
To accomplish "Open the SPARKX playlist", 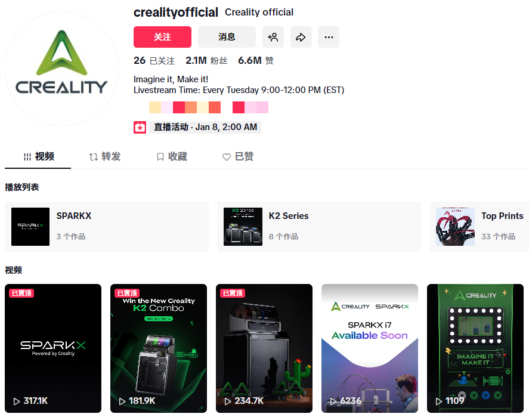I will tap(107, 227).
